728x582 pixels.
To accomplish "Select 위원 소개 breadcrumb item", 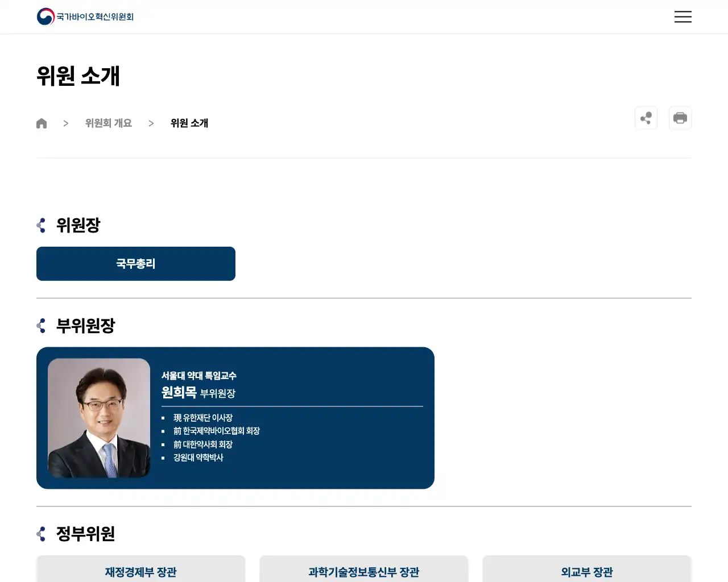I will click(x=189, y=123).
